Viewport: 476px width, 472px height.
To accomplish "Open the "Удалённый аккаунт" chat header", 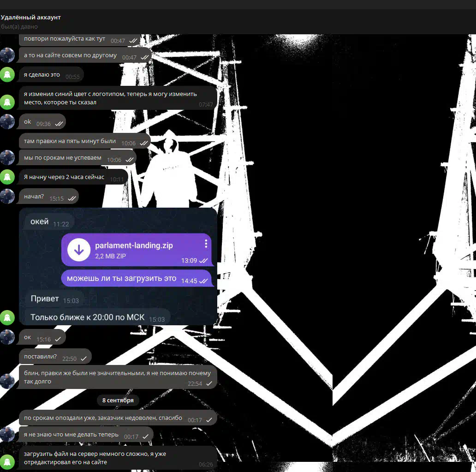I will click(x=30, y=18).
